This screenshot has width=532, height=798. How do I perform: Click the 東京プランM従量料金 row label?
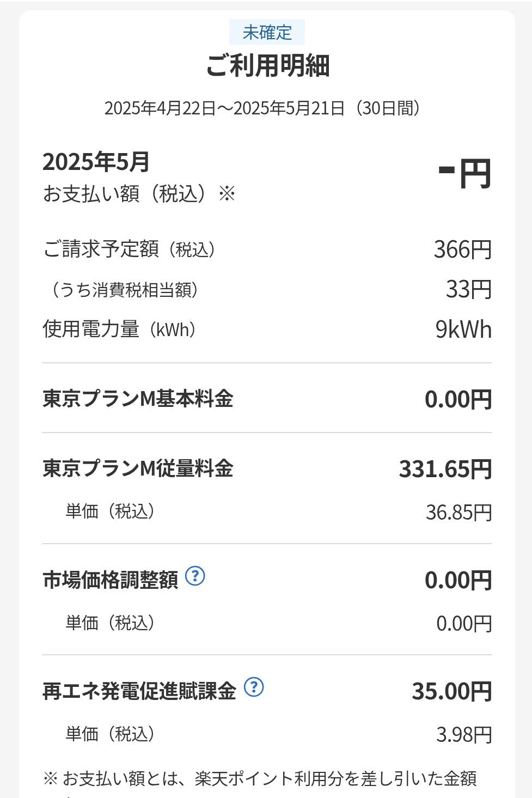[138, 468]
